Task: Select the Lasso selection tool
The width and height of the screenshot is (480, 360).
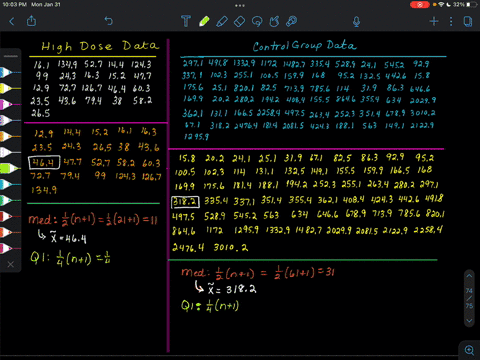Action: (257, 22)
